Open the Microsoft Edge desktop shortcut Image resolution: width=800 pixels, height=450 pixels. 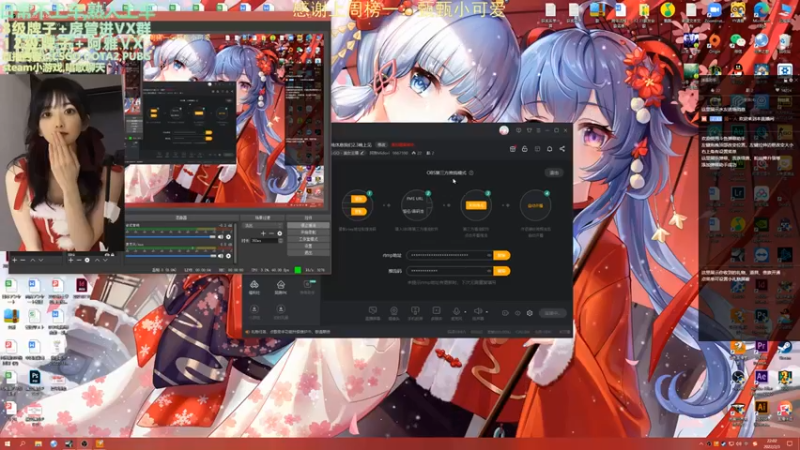[761, 10]
